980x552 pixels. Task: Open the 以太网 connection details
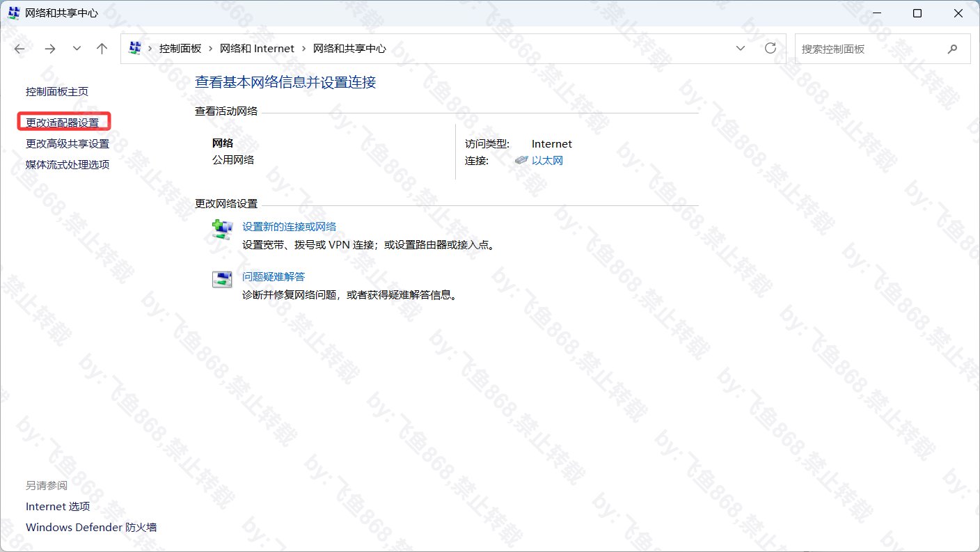549,159
